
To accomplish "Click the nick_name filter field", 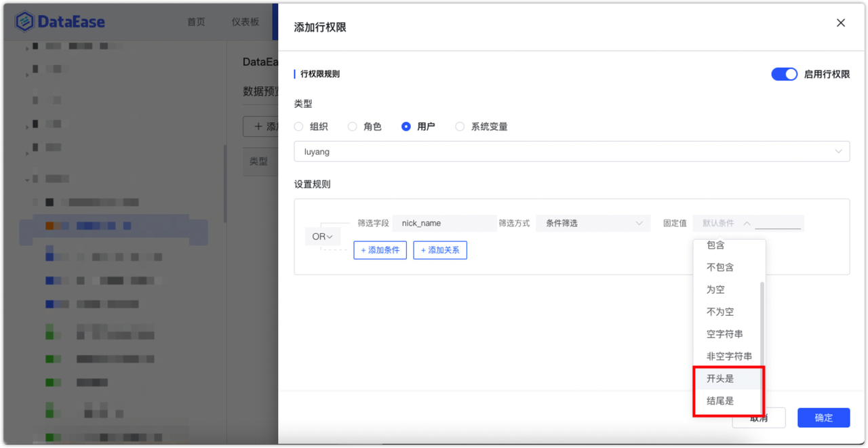I will [445, 223].
